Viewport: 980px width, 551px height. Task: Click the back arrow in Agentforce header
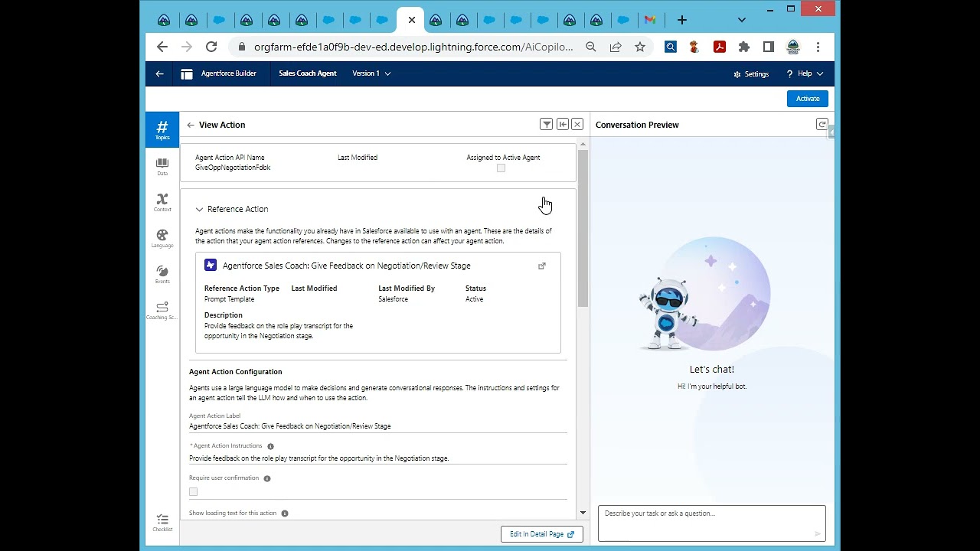pos(159,73)
